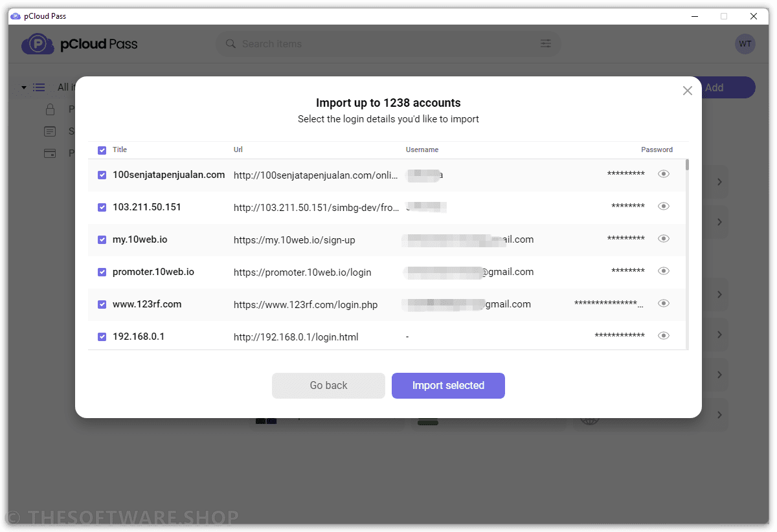Uncheck the 103.211.50.151 row checkbox

click(102, 207)
